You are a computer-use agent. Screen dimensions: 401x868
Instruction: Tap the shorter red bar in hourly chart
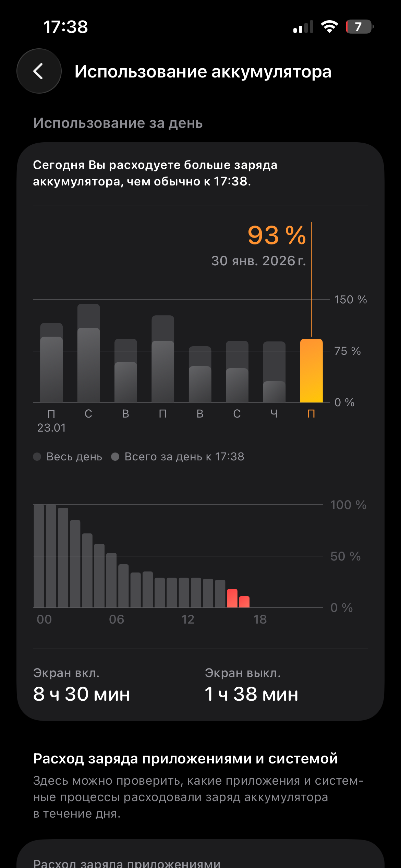pos(244,602)
